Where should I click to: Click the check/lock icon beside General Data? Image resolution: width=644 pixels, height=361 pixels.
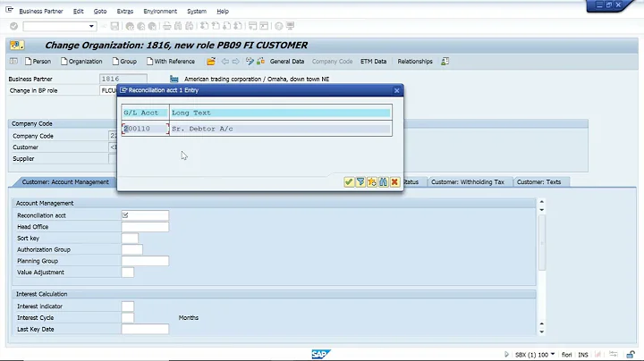261,62
